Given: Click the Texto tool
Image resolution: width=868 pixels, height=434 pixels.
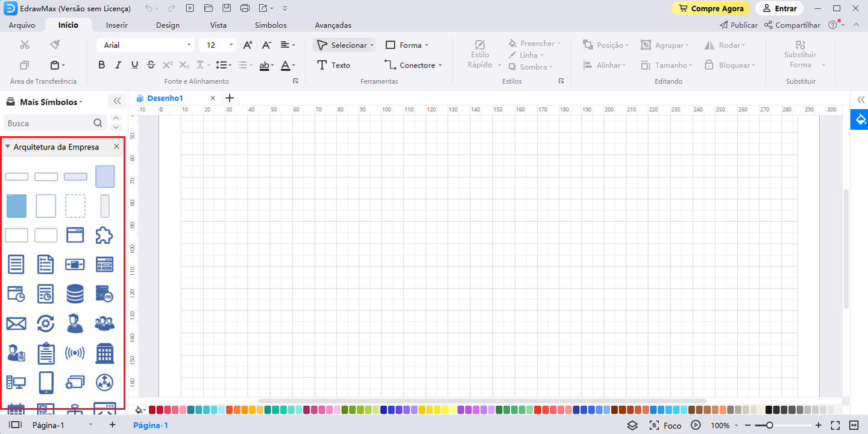Looking at the screenshot, I should pos(333,65).
